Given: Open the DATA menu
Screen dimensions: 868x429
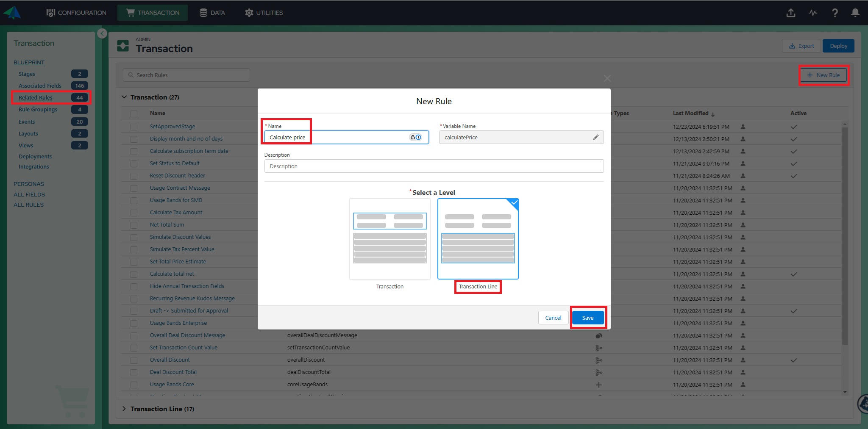Looking at the screenshot, I should [212, 13].
